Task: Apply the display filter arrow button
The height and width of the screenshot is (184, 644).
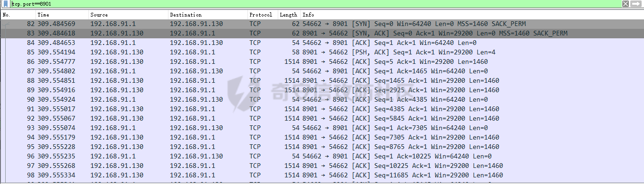Action: pyautogui.click(x=635, y=4)
